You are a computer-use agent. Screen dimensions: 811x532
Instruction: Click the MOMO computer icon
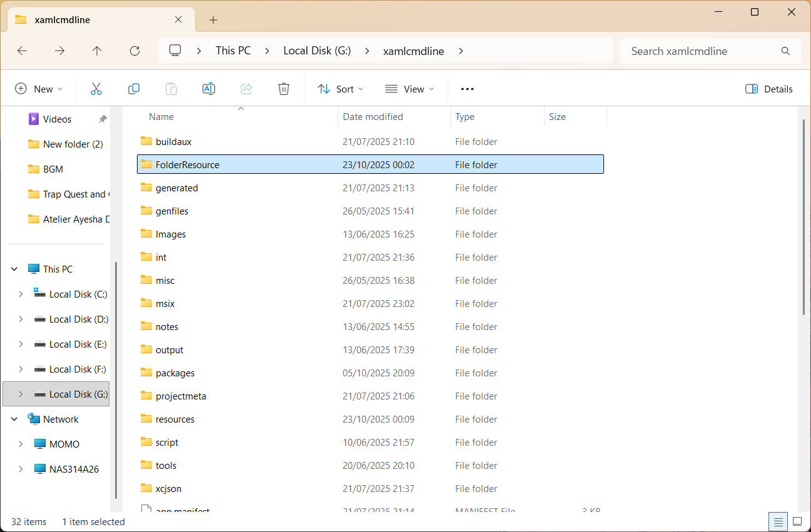pyautogui.click(x=40, y=444)
